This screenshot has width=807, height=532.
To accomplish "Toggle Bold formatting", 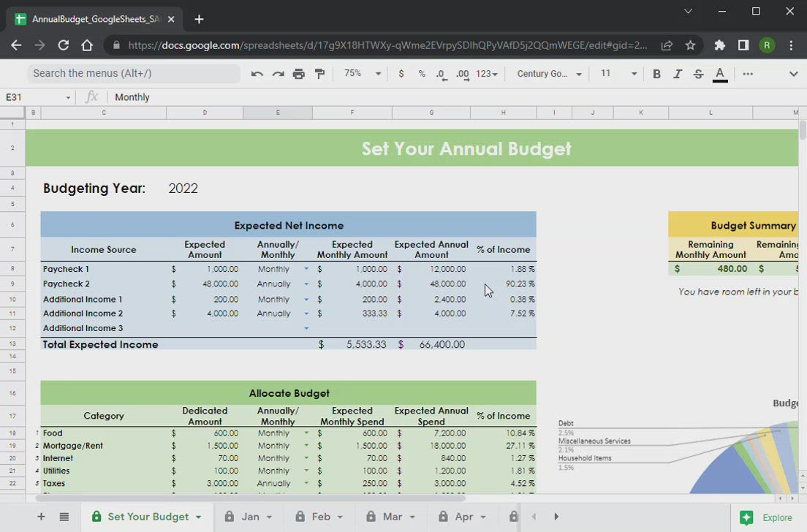I will pos(656,74).
